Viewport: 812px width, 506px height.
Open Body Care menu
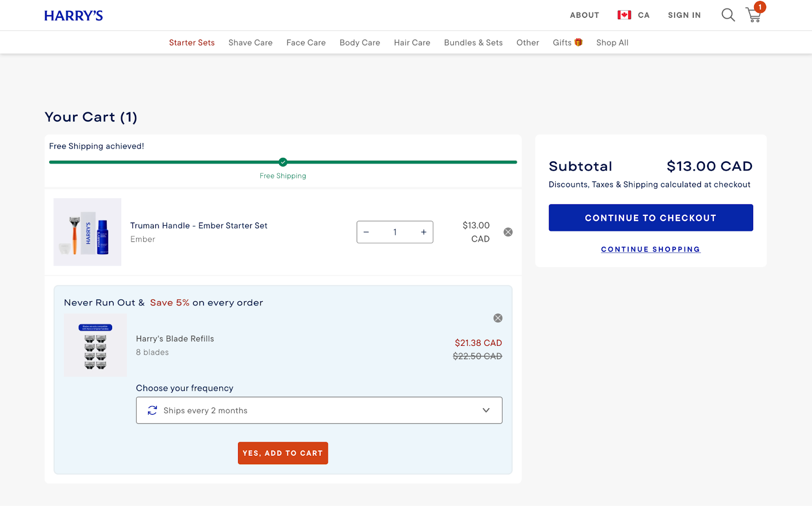click(360, 43)
